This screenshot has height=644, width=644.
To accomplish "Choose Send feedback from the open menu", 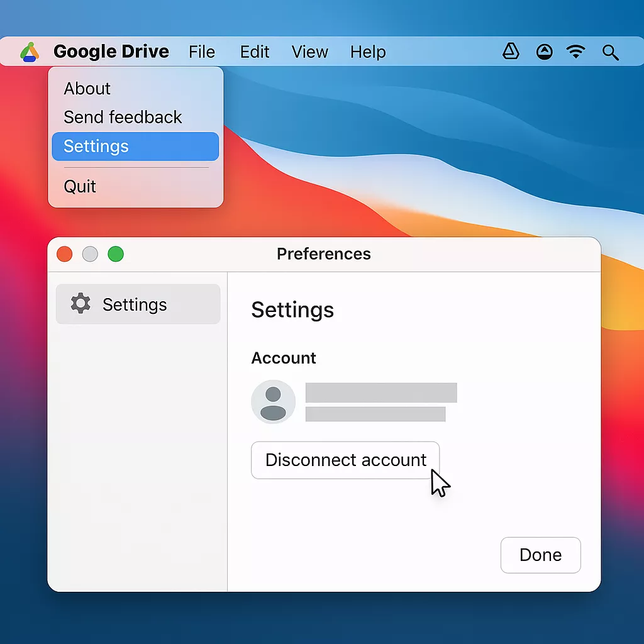I will pyautogui.click(x=123, y=118).
